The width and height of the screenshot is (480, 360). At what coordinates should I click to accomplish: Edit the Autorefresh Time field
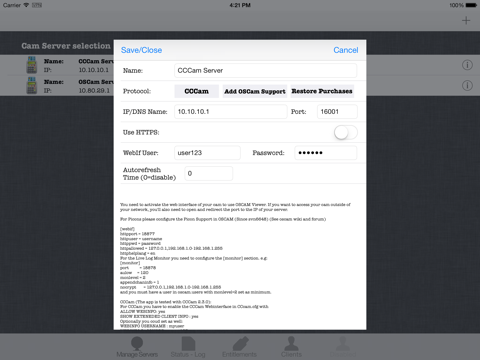click(x=209, y=173)
